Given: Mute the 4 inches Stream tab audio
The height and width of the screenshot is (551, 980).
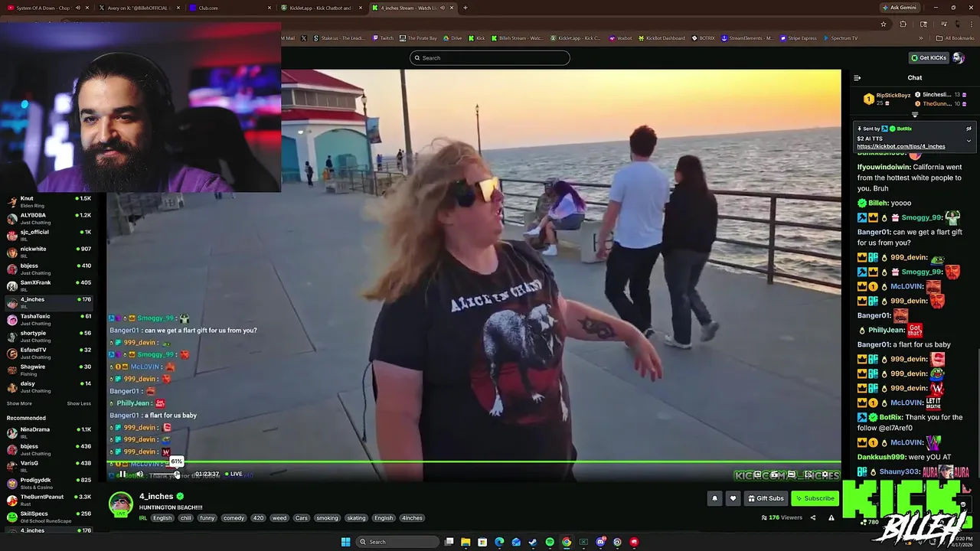Looking at the screenshot, I should pyautogui.click(x=442, y=8).
